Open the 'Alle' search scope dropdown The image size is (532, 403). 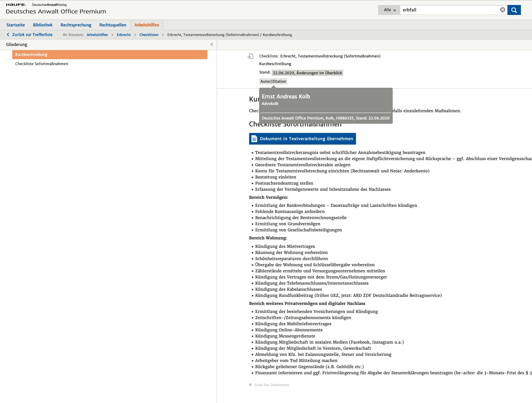click(x=389, y=10)
